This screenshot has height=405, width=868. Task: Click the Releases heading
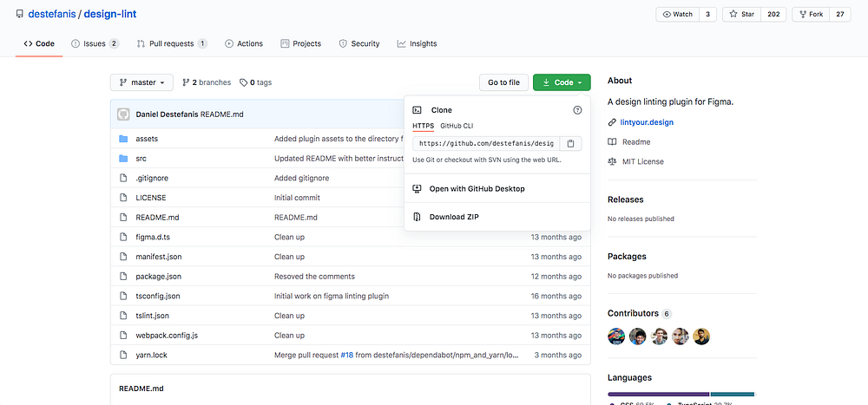click(626, 199)
